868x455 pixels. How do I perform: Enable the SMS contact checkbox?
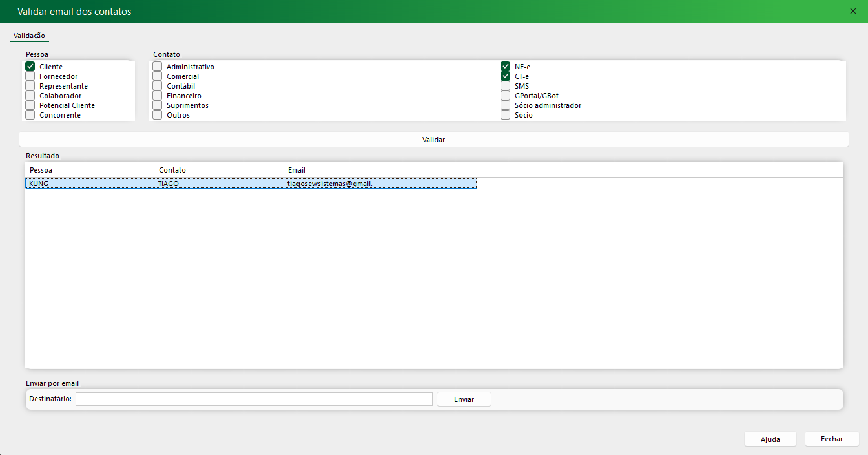coord(506,86)
